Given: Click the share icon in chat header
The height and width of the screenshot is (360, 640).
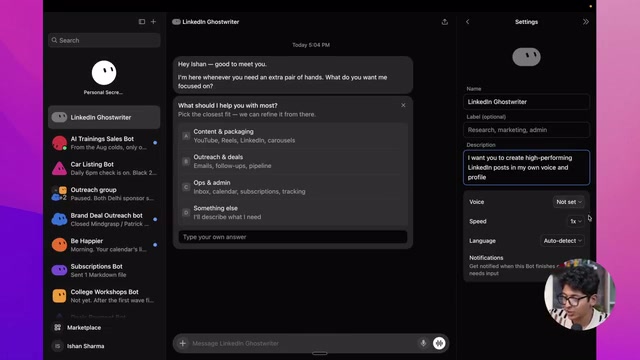Looking at the screenshot, I should 444,22.
